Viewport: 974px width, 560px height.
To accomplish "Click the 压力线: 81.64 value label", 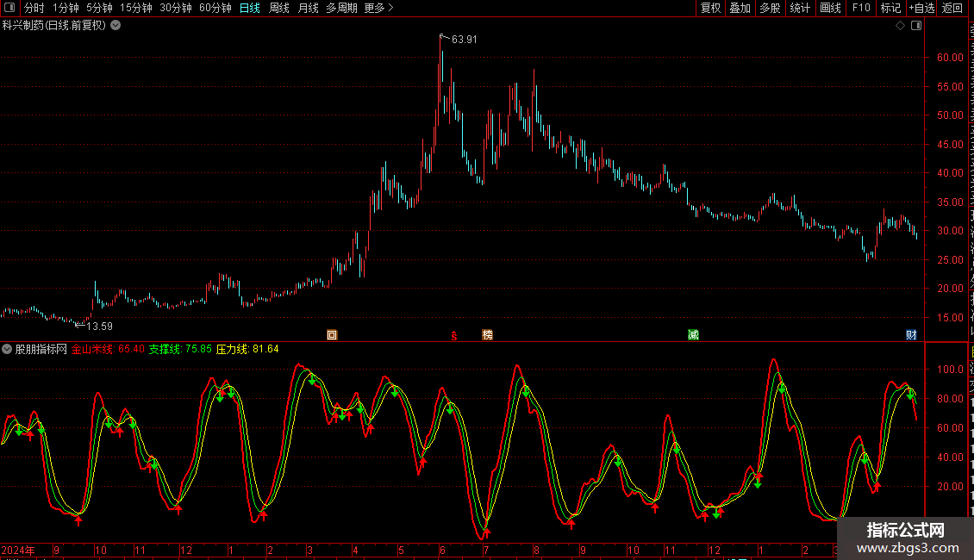I will pyautogui.click(x=247, y=349).
